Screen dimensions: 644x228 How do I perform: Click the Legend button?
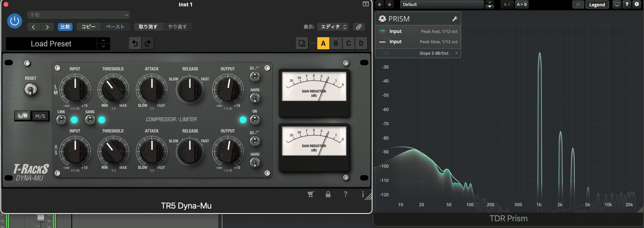pyautogui.click(x=597, y=5)
